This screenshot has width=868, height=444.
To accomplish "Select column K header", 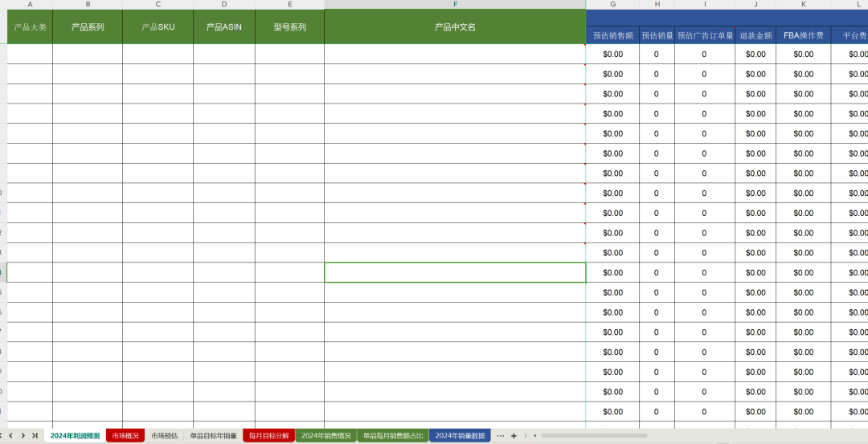I will coord(803,5).
